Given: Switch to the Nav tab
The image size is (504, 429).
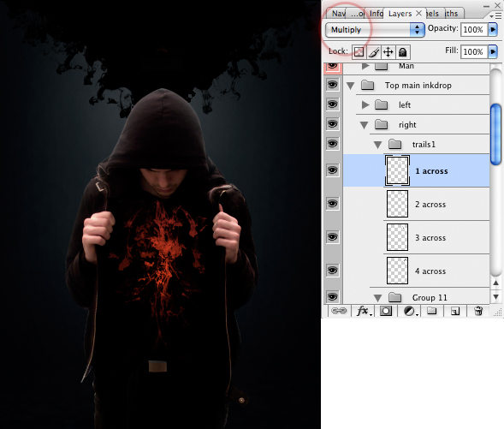Looking at the screenshot, I should pyautogui.click(x=339, y=14).
